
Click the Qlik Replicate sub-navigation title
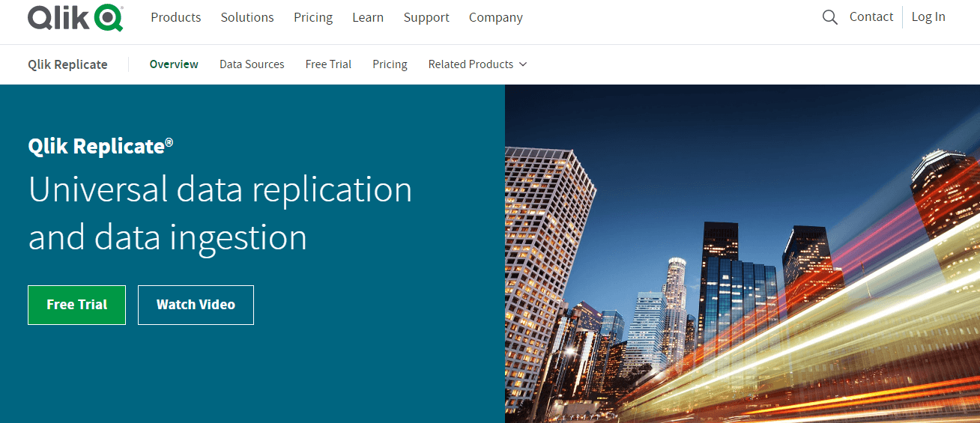[x=67, y=64]
